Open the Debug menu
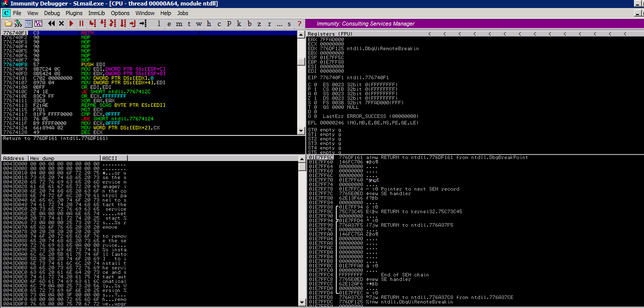644x308 pixels. [52, 13]
